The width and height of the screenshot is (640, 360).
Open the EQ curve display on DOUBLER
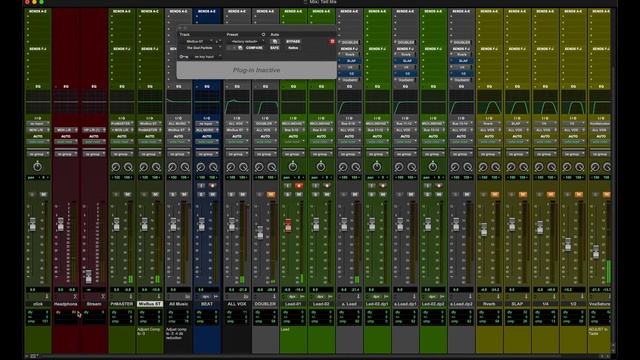tap(265, 102)
